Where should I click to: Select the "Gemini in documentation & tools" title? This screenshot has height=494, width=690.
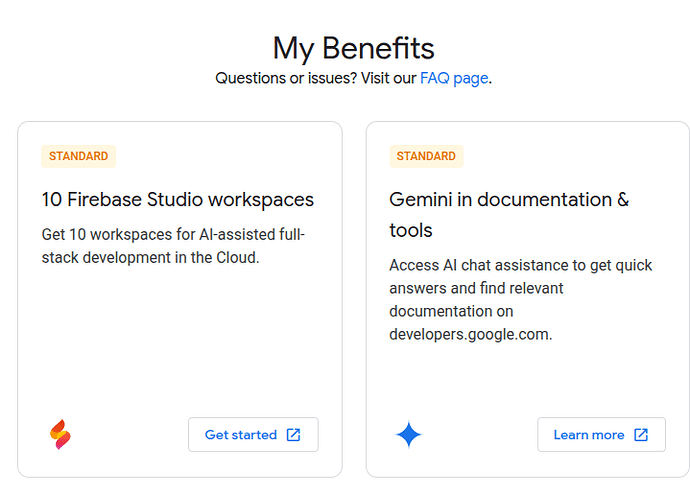click(508, 199)
